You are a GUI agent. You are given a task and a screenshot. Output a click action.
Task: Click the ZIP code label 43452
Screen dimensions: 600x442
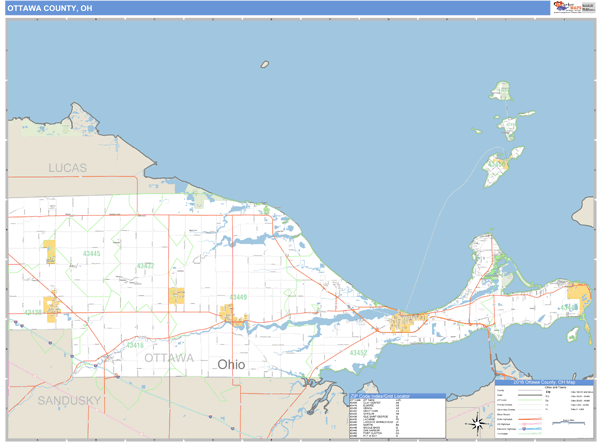pos(358,353)
